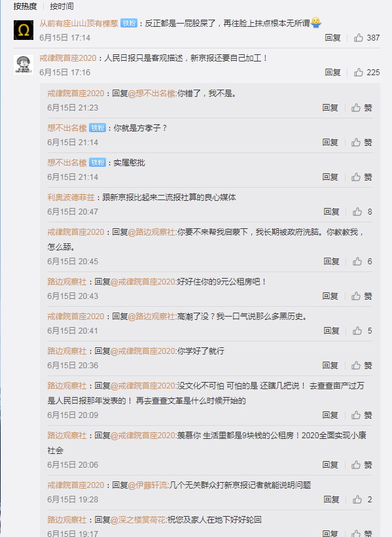Switch to 按热度 sorting tab
The width and height of the screenshot is (392, 537).
pos(25,6)
